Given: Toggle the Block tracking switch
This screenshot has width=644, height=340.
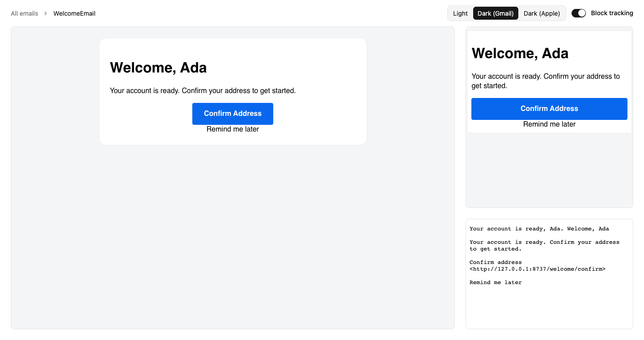Looking at the screenshot, I should [x=579, y=13].
